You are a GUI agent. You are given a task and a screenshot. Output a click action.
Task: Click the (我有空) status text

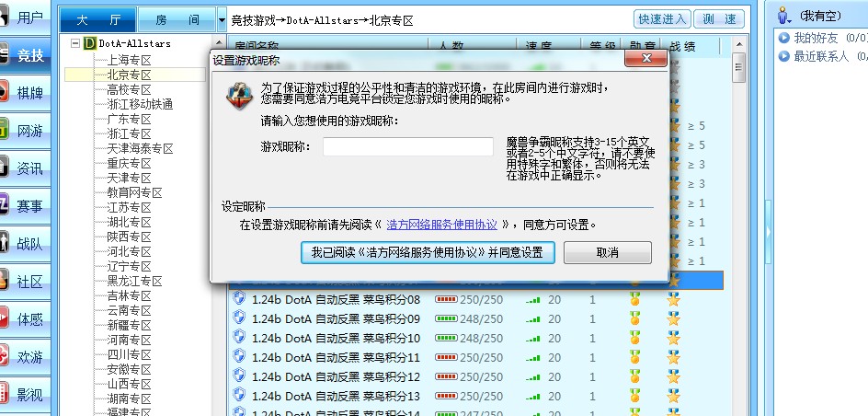(x=820, y=16)
